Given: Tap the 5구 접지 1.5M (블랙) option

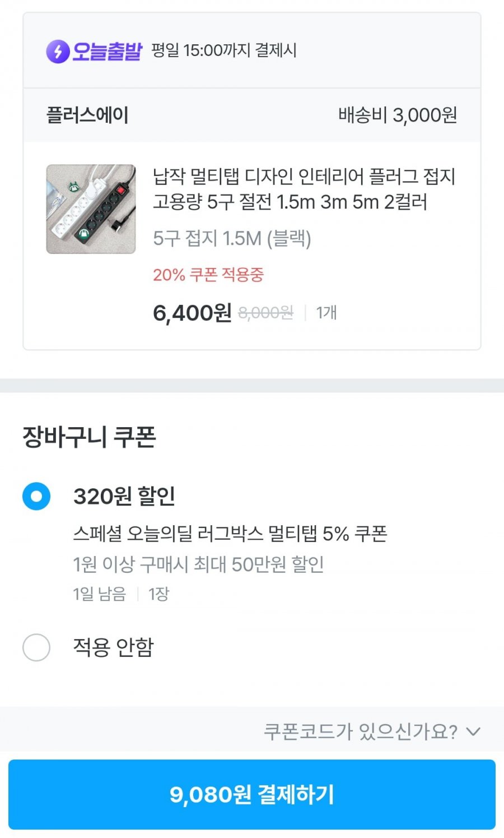Looking at the screenshot, I should click(232, 238).
